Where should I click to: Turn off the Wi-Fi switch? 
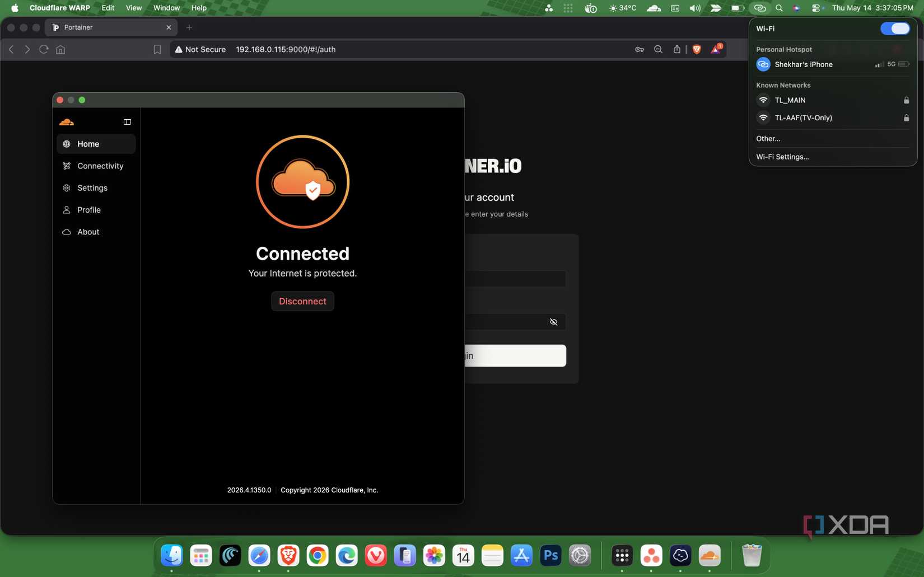tap(895, 29)
